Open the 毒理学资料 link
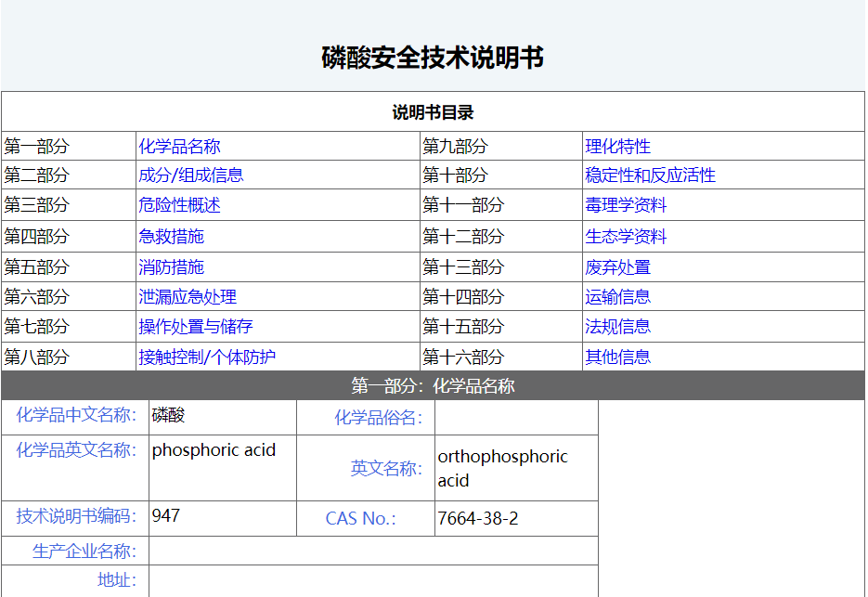 626,205
